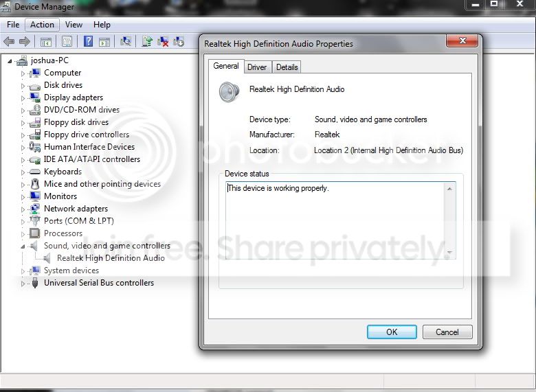
Task: Click the Disk drives icon
Action: pyautogui.click(x=35, y=86)
